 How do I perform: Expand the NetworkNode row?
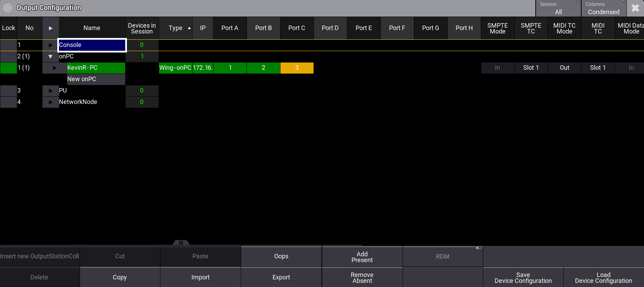[x=50, y=102]
